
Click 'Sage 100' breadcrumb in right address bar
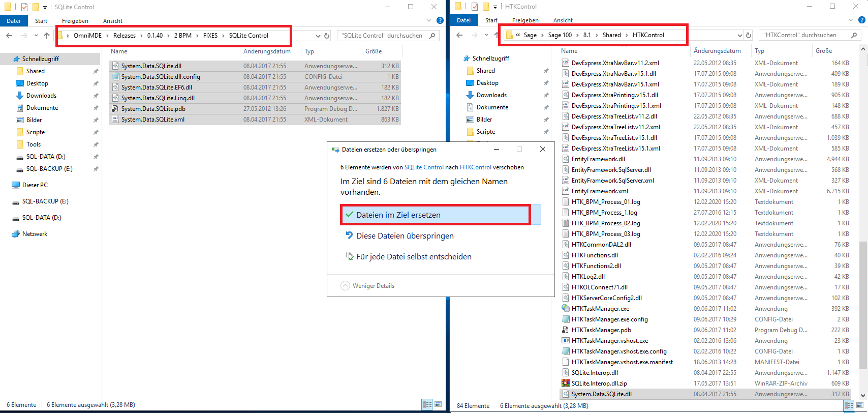(x=560, y=35)
